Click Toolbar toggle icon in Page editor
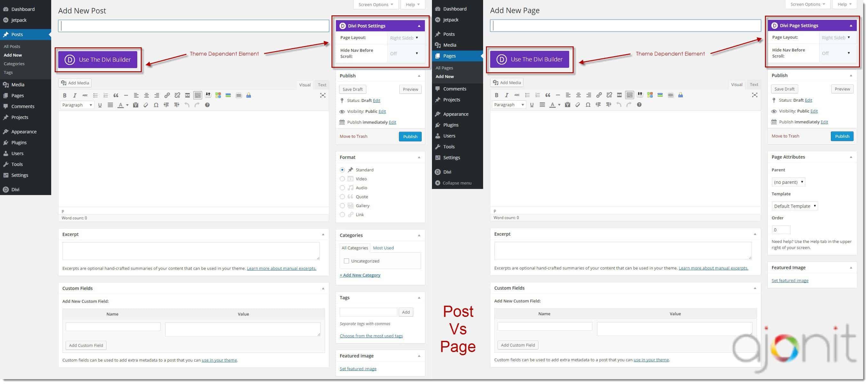Screen dimensions: 868x384 pyautogui.click(x=629, y=95)
